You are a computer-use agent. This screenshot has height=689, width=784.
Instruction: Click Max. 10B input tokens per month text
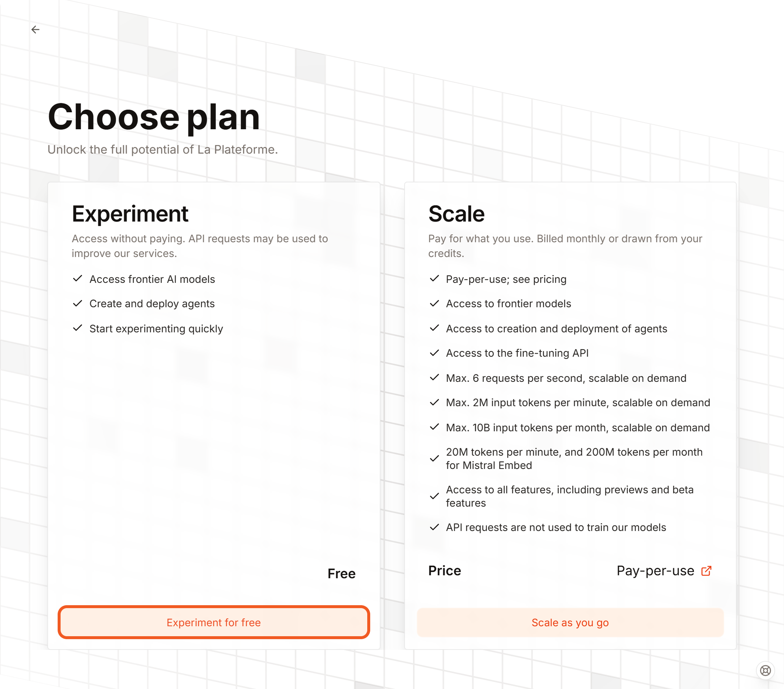(577, 428)
